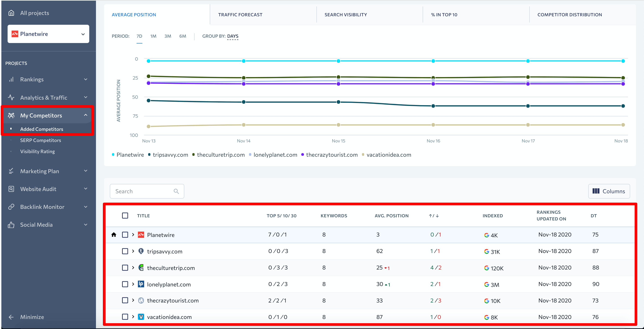Click the Backlink Monitor chain icon

pos(11,207)
